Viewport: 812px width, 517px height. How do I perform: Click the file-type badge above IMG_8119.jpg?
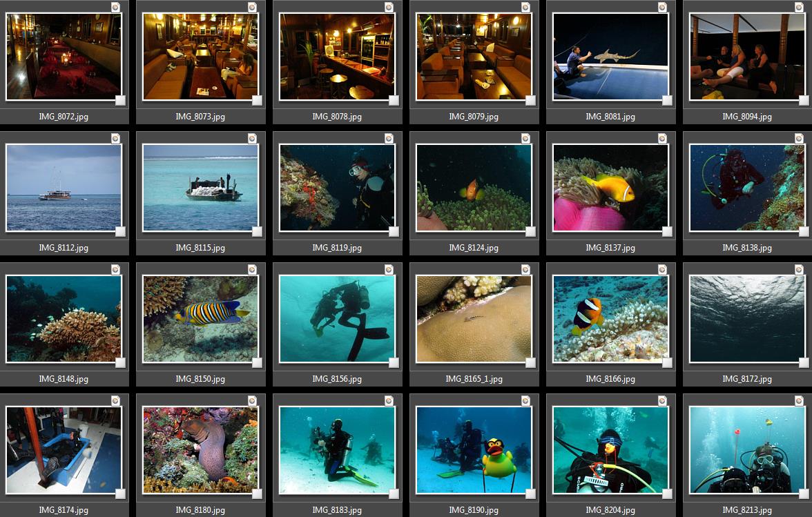389,138
